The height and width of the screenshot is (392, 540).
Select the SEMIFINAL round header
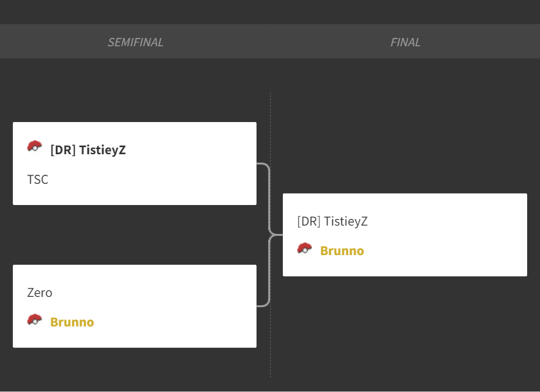pyautogui.click(x=136, y=42)
